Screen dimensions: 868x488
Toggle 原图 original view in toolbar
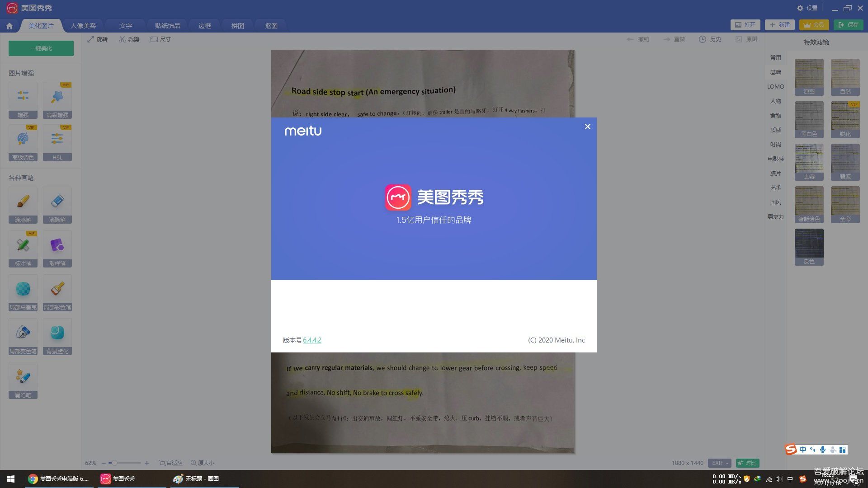pyautogui.click(x=746, y=39)
